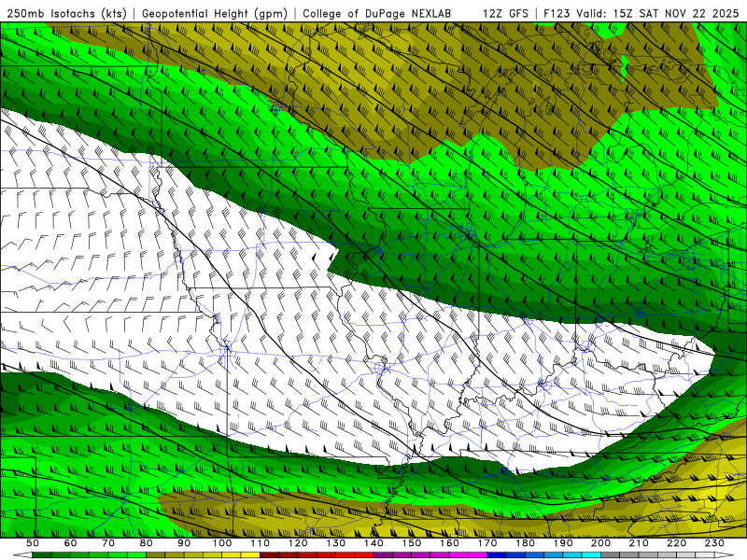
Task: Click the 220 kt label on color scale
Action: point(676,543)
